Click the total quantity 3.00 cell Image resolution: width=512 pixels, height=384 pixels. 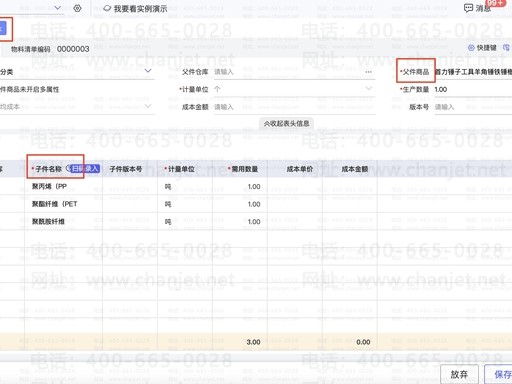click(253, 342)
